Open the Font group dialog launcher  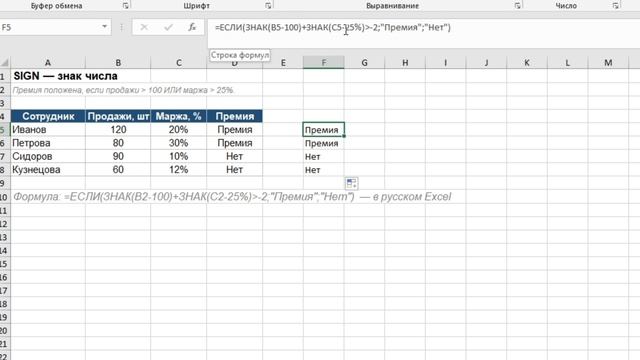pos(268,6)
